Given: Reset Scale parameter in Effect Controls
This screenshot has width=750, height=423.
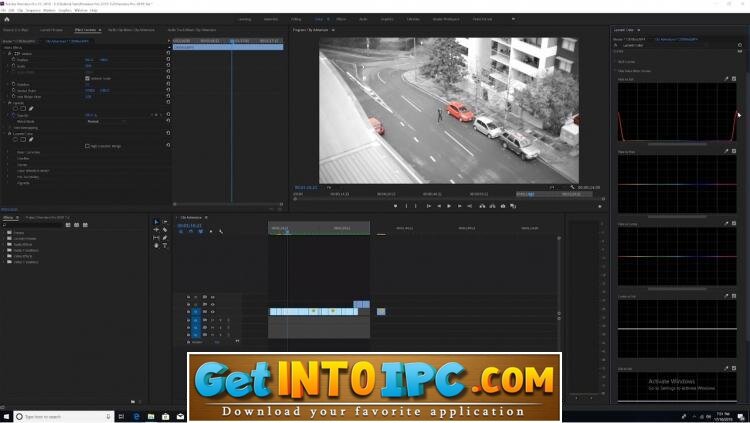Looking at the screenshot, I should click(168, 66).
